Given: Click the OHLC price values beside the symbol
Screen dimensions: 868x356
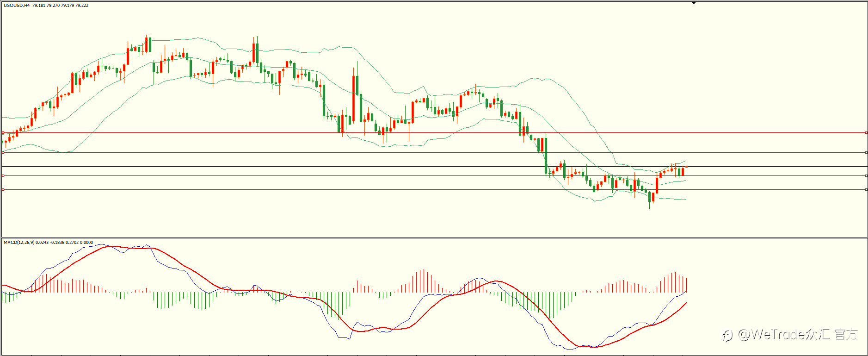Looking at the screenshot, I should (x=60, y=6).
